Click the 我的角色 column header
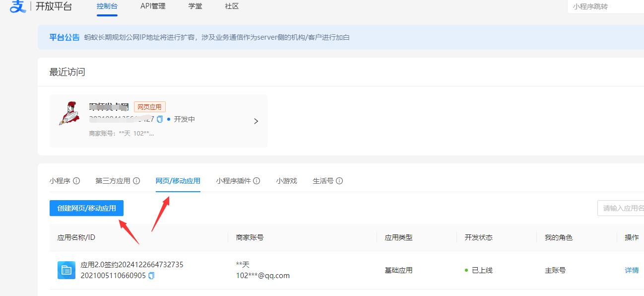644x296 pixels. coord(559,237)
